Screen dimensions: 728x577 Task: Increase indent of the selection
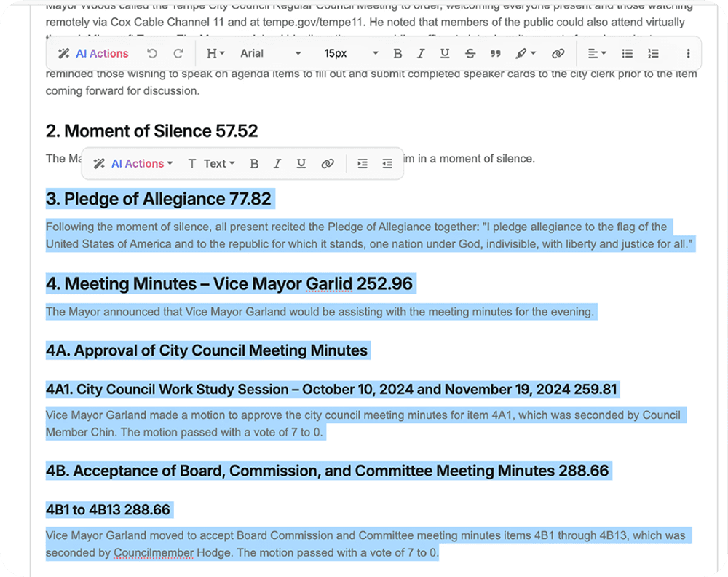(363, 163)
